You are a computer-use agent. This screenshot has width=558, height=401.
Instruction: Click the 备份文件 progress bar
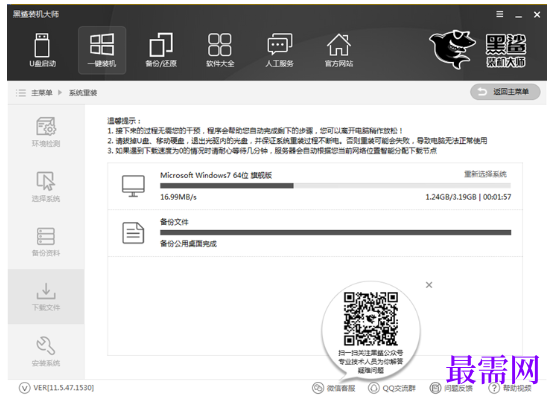[x=335, y=232]
